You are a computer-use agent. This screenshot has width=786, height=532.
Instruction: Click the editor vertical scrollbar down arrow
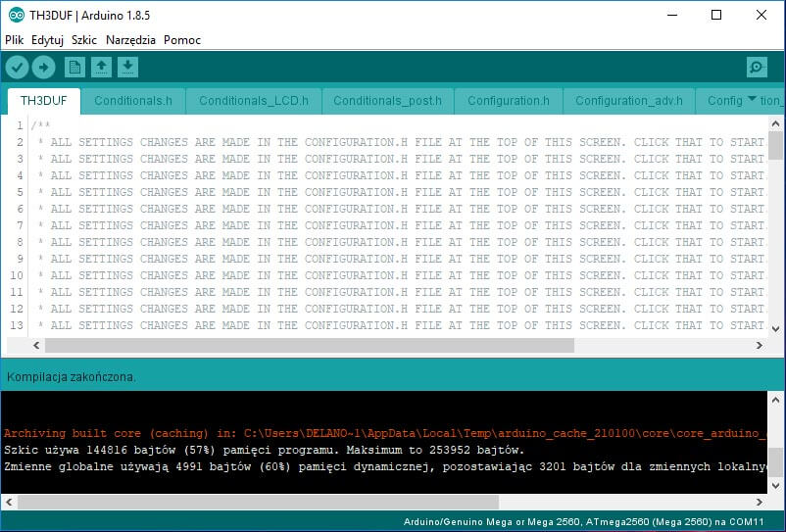(x=775, y=329)
